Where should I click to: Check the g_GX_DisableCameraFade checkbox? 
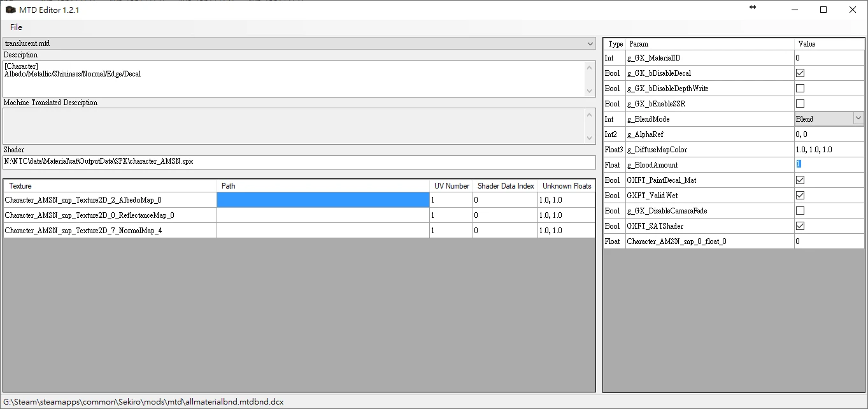point(800,211)
